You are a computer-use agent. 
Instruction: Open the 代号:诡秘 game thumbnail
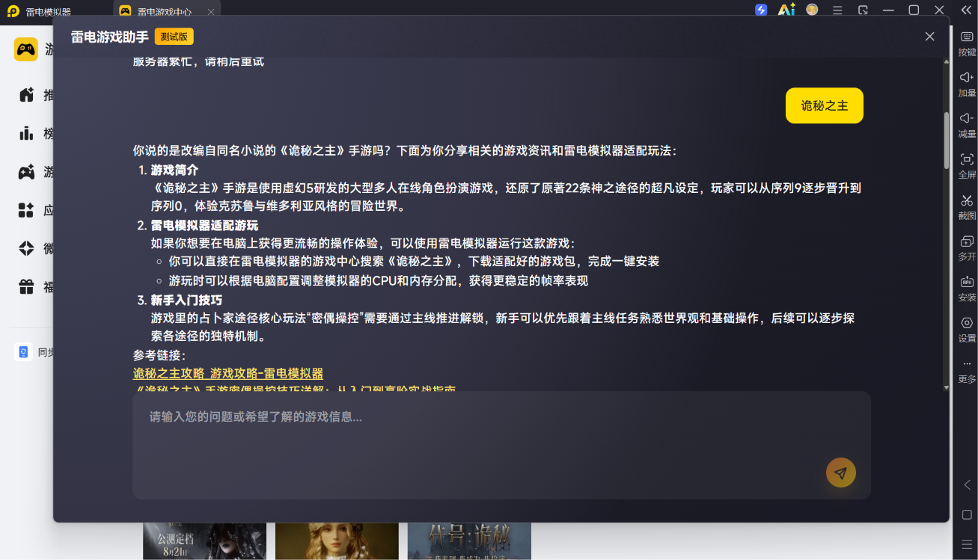[x=469, y=541]
